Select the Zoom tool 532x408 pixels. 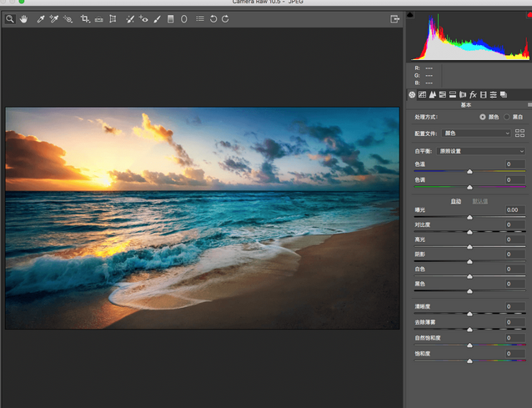point(10,19)
